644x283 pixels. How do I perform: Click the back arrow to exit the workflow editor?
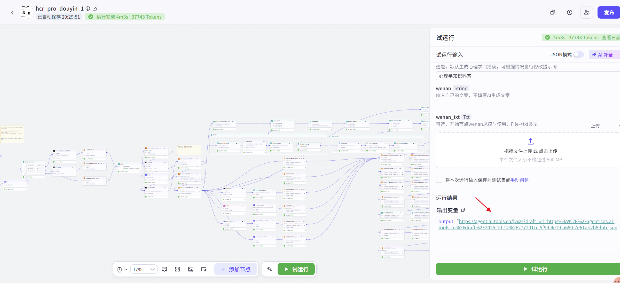coord(12,12)
